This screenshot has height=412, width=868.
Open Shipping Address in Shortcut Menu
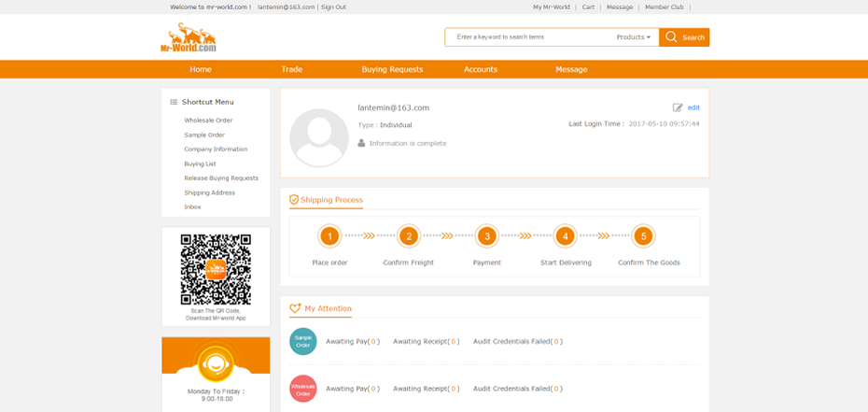click(x=209, y=192)
